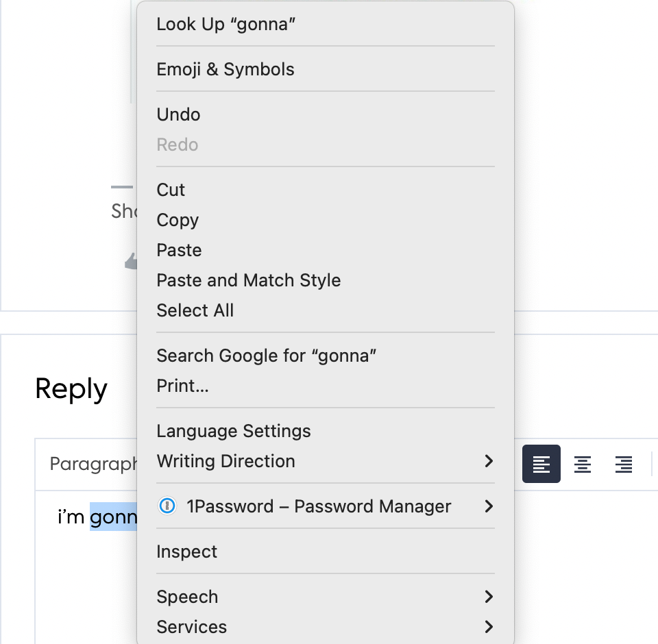
Task: Choose Cut in the context menu
Action: (325, 190)
